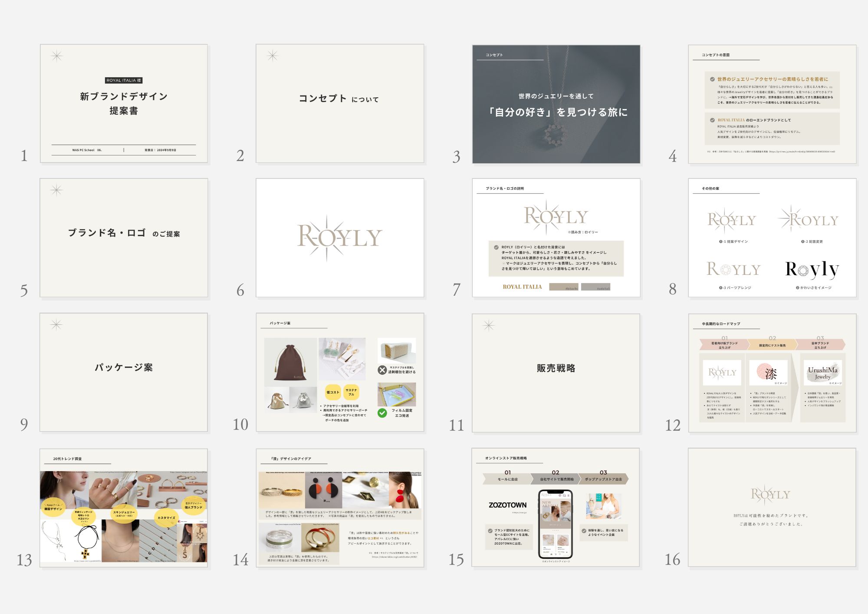The width and height of the screenshot is (868, 614).
Task: Click the gray color swatch on slide 7
Action: coord(595,287)
